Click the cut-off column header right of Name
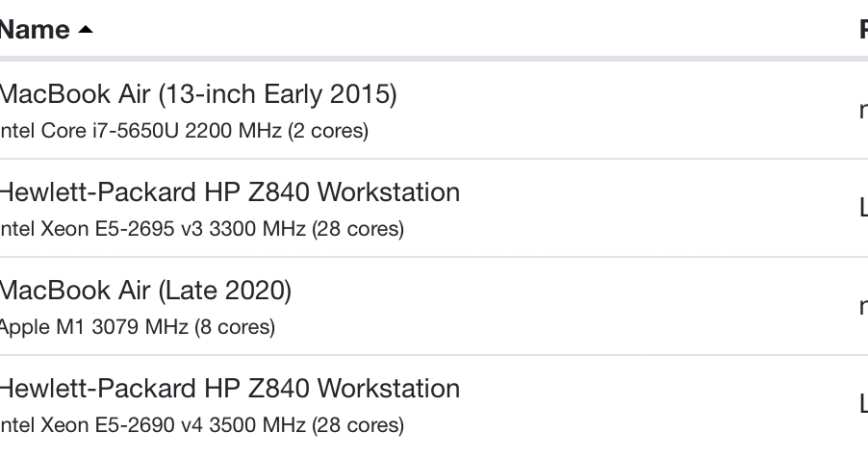868x458 pixels. (x=862, y=30)
